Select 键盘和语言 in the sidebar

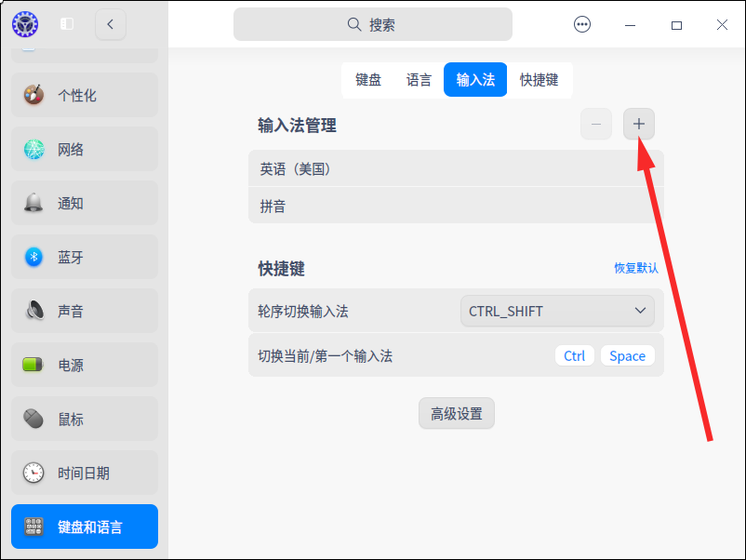[x=85, y=527]
